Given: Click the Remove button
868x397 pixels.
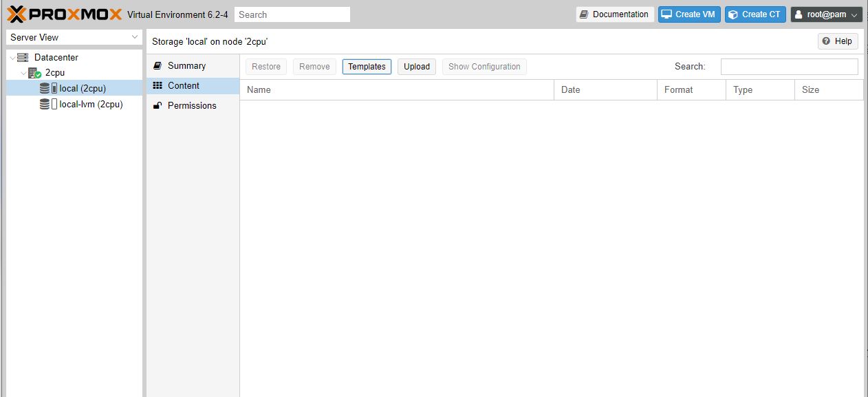Looking at the screenshot, I should pyautogui.click(x=314, y=67).
